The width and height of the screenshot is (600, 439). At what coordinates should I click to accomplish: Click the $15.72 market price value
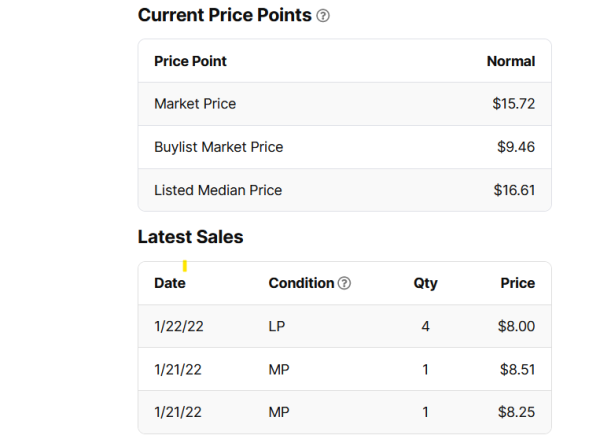click(x=513, y=104)
